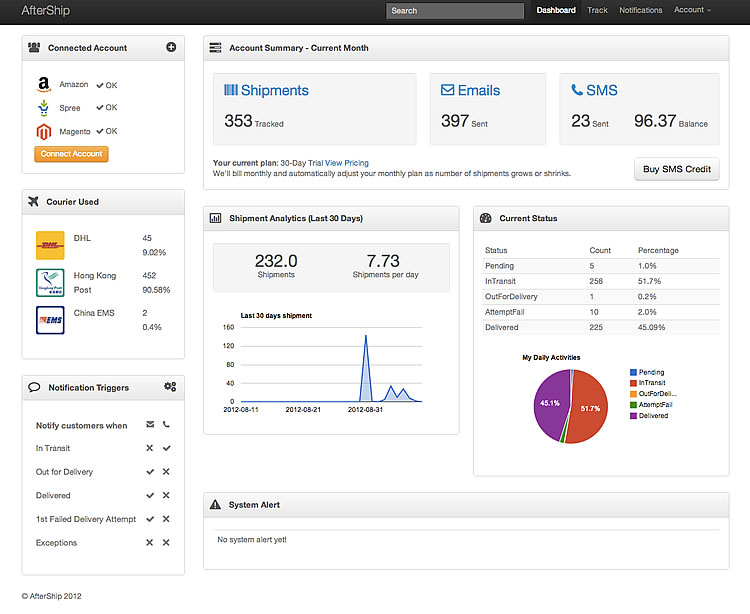
Task: Click the 51.7% red pie slice
Action: [589, 406]
